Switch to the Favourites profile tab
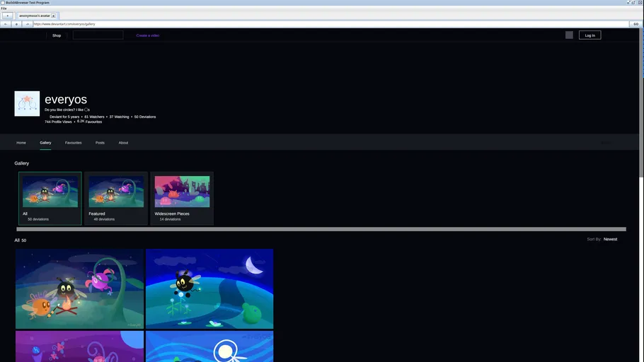This screenshot has width=644, height=362. click(x=73, y=143)
